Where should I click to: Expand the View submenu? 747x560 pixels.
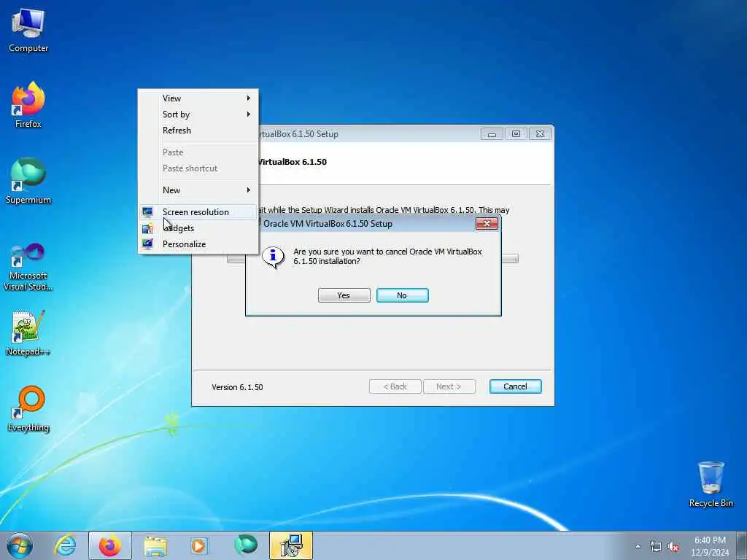point(198,98)
